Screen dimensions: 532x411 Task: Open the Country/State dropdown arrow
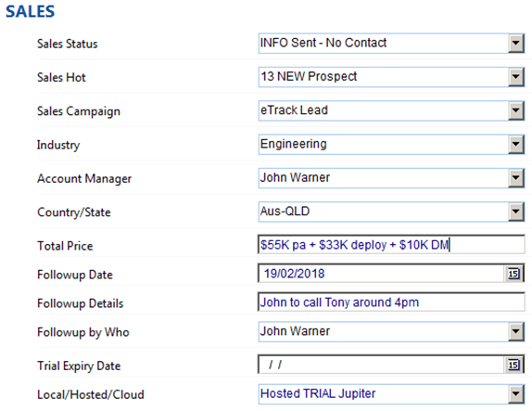pos(516,212)
